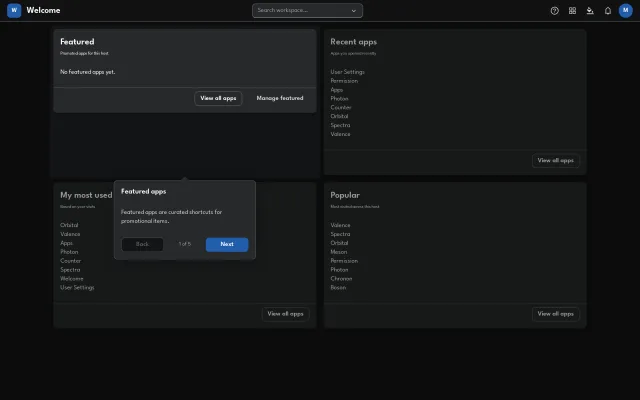Image resolution: width=640 pixels, height=400 pixels.
Task: Open Welcome in My most used
Action: click(x=72, y=279)
